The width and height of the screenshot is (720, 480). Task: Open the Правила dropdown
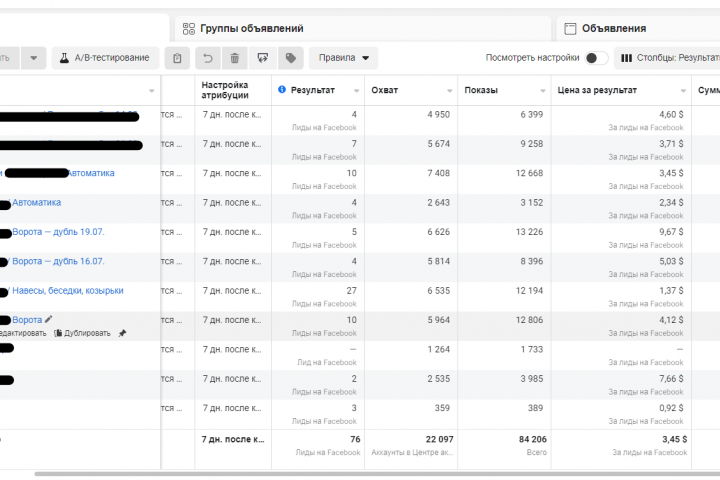click(x=343, y=58)
